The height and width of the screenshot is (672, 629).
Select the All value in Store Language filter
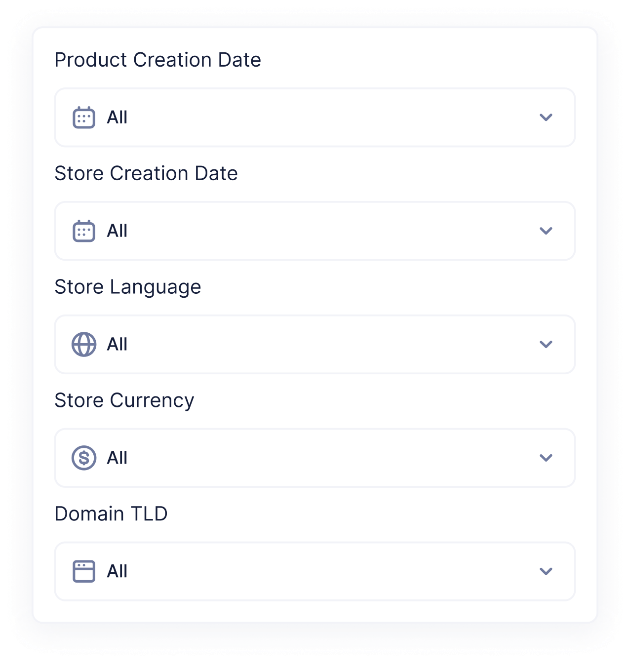click(117, 344)
